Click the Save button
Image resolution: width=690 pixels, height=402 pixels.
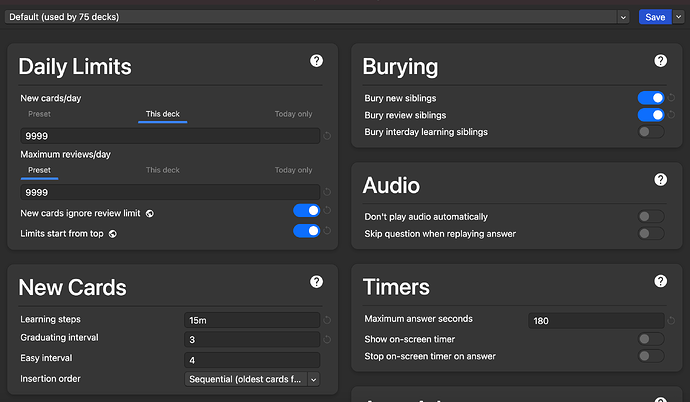[654, 17]
